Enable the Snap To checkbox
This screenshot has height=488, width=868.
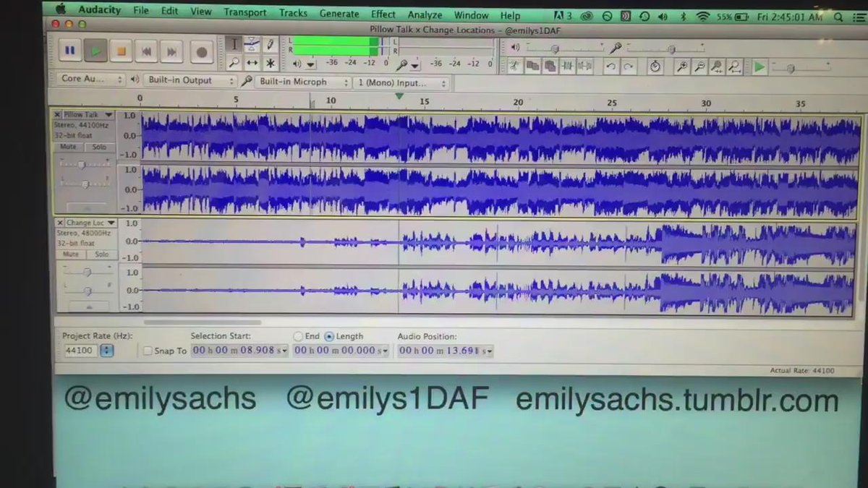tap(148, 351)
